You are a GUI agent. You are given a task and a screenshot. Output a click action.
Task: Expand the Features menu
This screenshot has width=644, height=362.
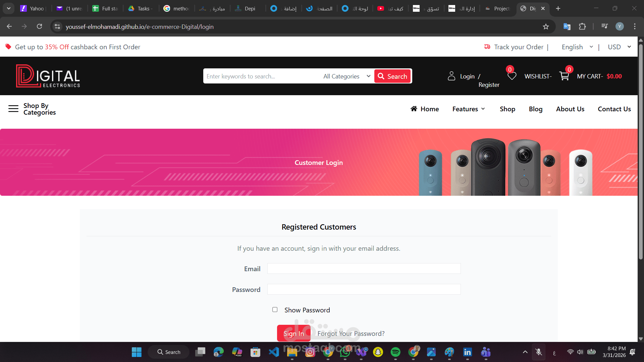pos(469,109)
